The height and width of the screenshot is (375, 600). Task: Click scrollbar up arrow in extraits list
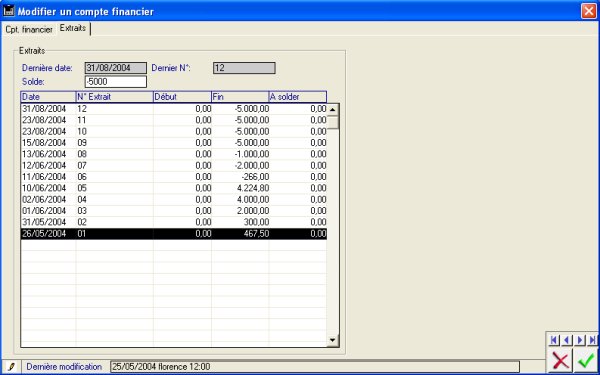point(333,109)
